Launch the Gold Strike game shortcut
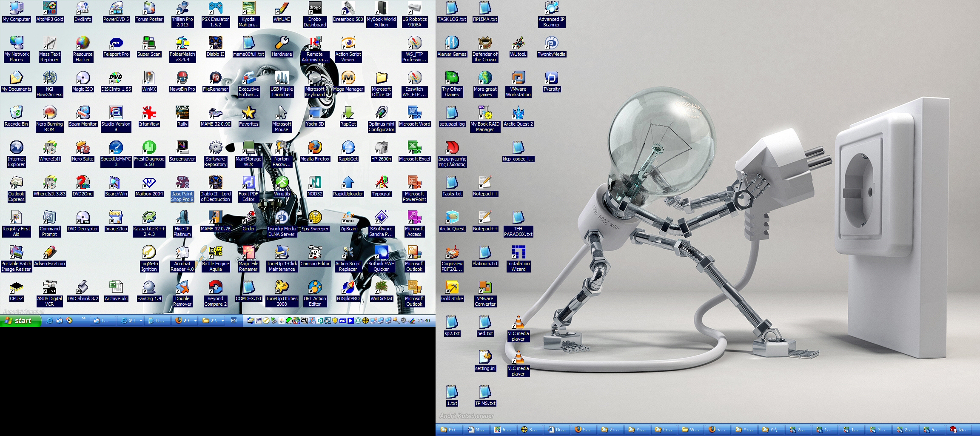980x436 pixels. (452, 291)
